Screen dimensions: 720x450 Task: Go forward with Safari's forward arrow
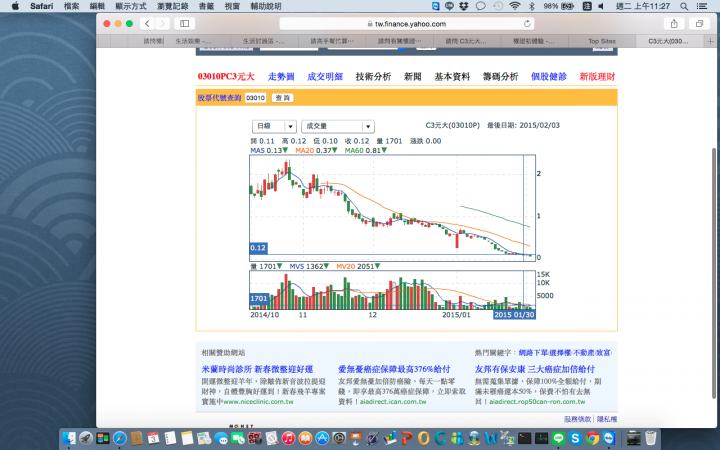[163, 23]
